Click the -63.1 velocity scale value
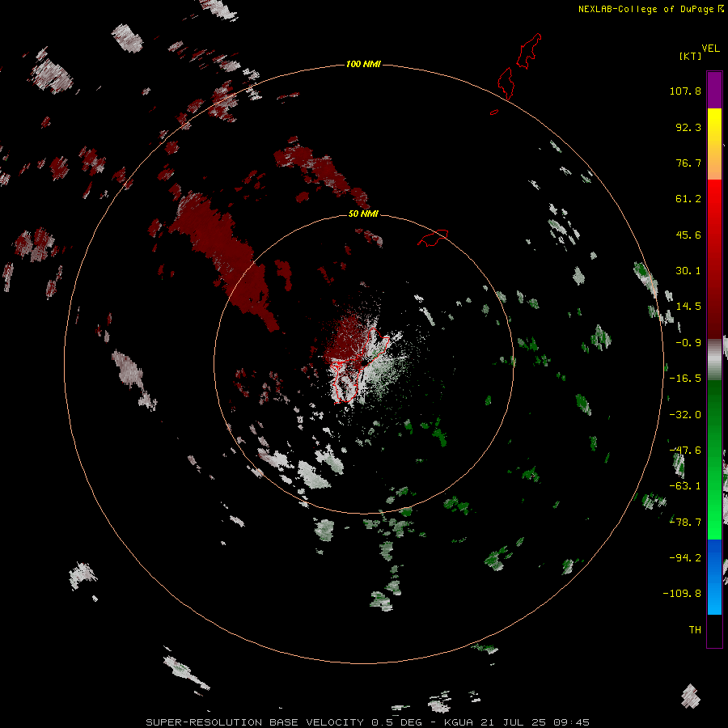Viewport: 728px width, 728px height. tap(685, 486)
